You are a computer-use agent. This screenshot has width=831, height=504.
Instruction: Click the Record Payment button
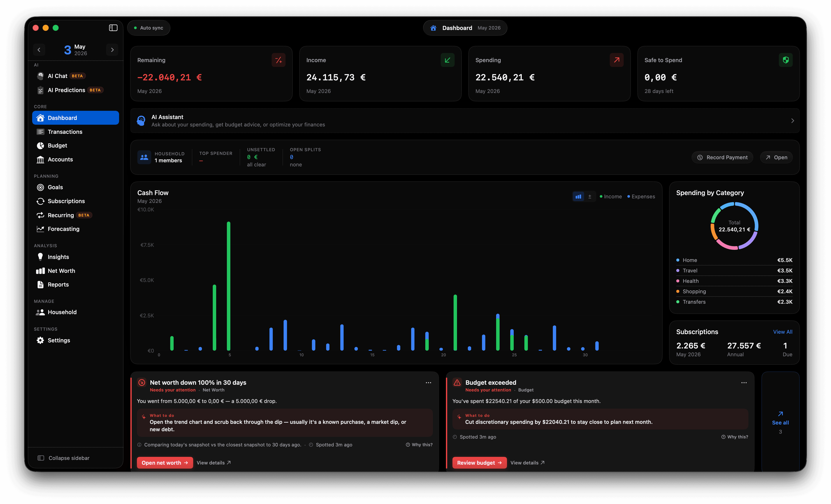[x=722, y=157]
